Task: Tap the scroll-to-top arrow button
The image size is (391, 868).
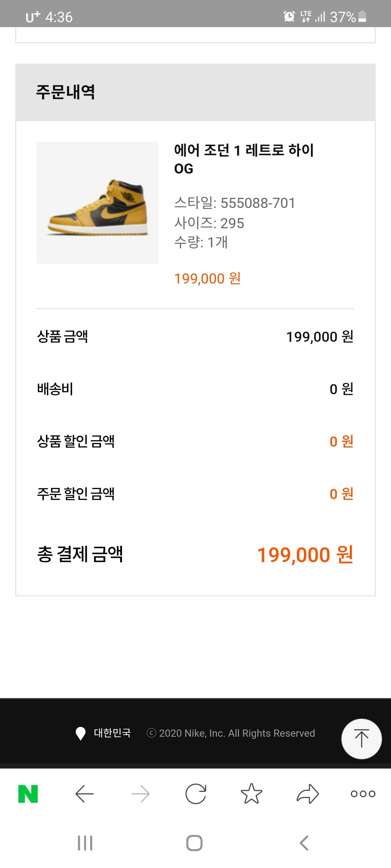Action: tap(361, 739)
